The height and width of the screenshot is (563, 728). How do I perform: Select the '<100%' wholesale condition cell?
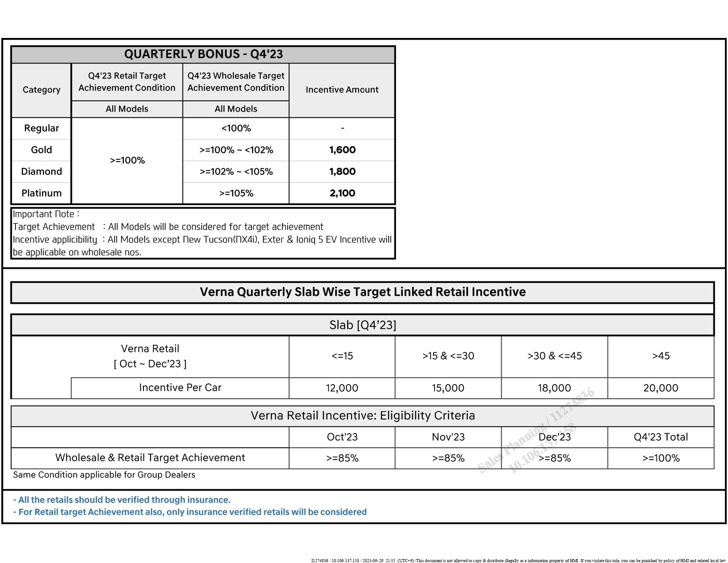point(236,128)
